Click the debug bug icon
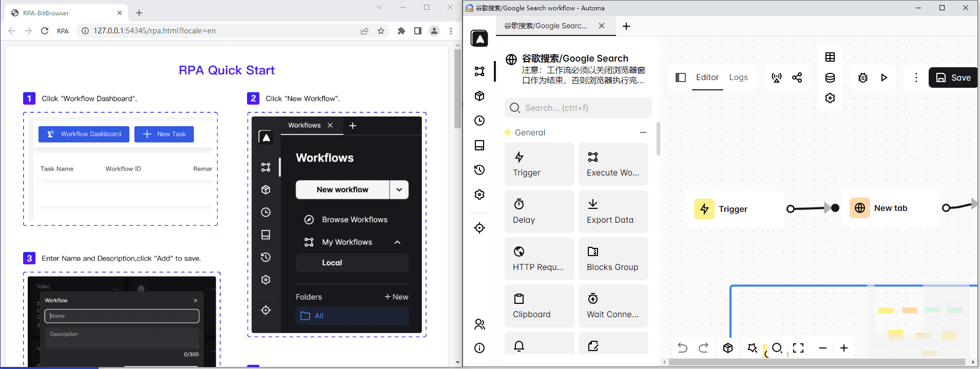This screenshot has width=980, height=369. coord(863,77)
